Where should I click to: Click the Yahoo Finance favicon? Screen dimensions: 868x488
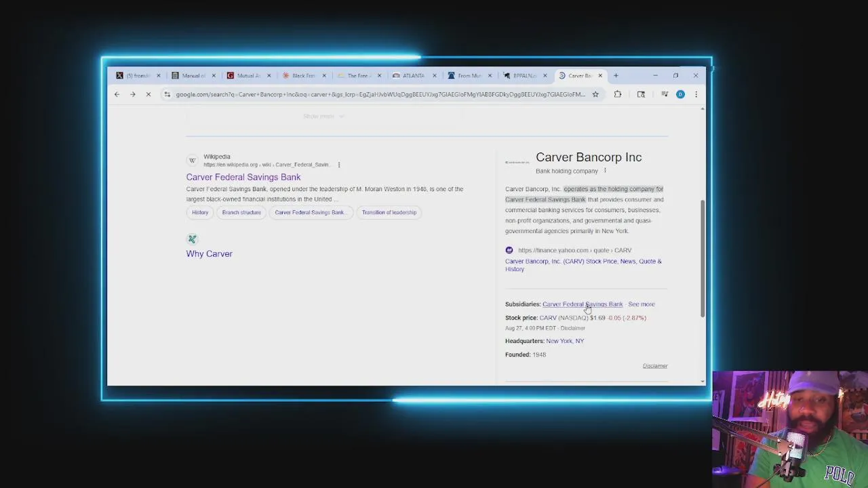coord(509,250)
